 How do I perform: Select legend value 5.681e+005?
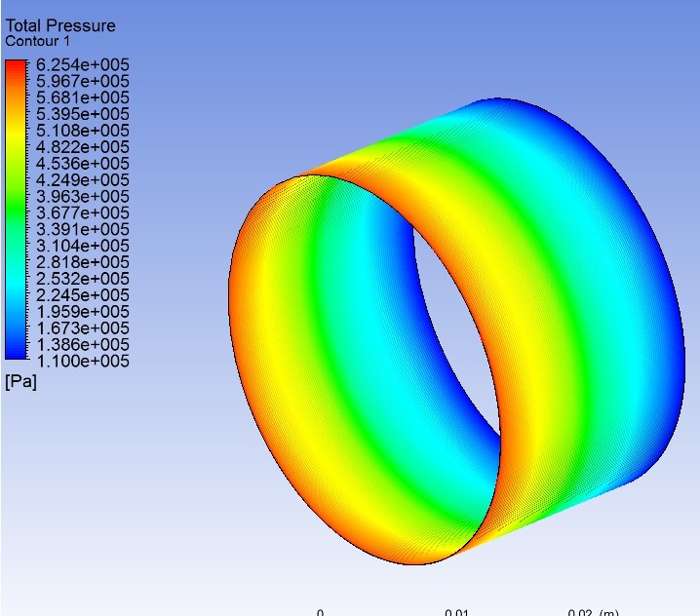(83, 97)
